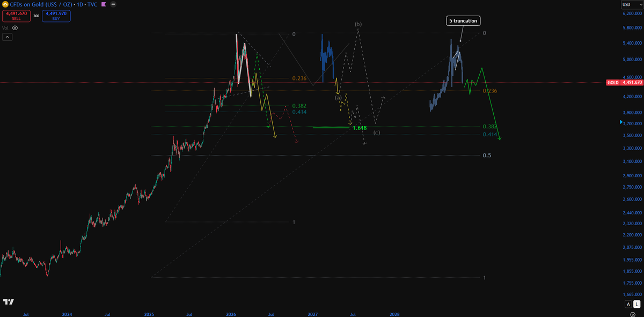
Task: Click the 3,300.000 price scale label
Action: point(632,148)
